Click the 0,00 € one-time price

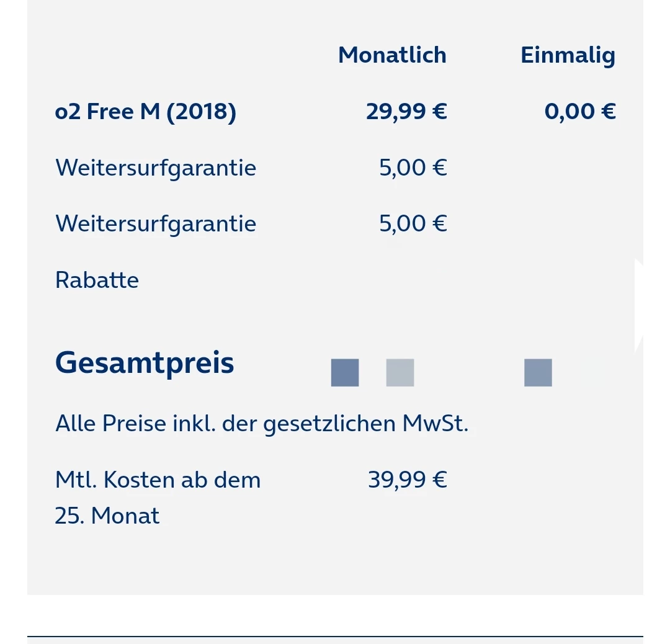580,112
